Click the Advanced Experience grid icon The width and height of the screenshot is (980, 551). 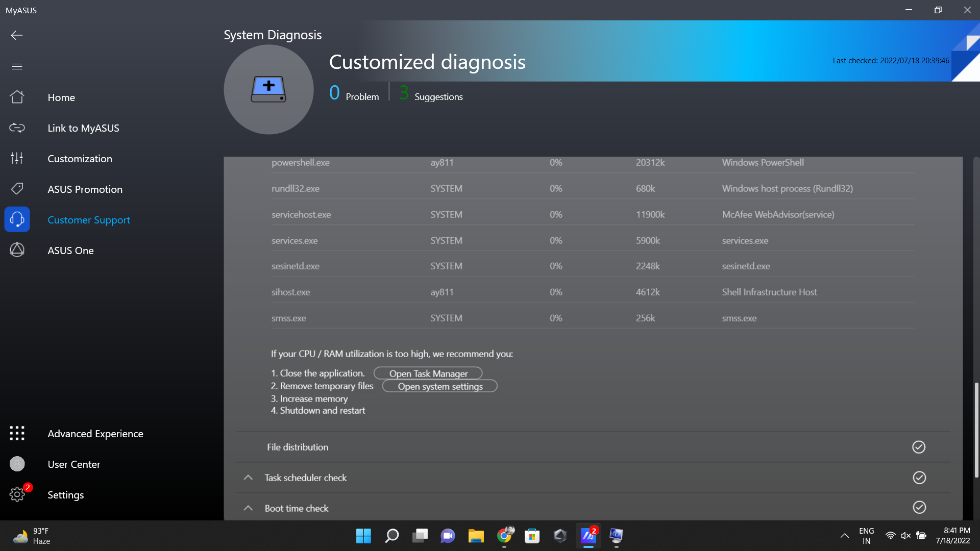17,433
